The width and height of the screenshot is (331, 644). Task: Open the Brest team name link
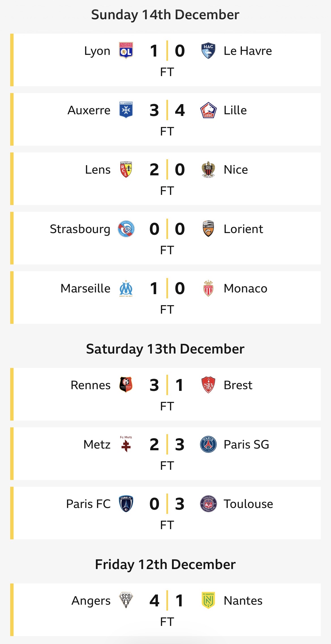[238, 385]
